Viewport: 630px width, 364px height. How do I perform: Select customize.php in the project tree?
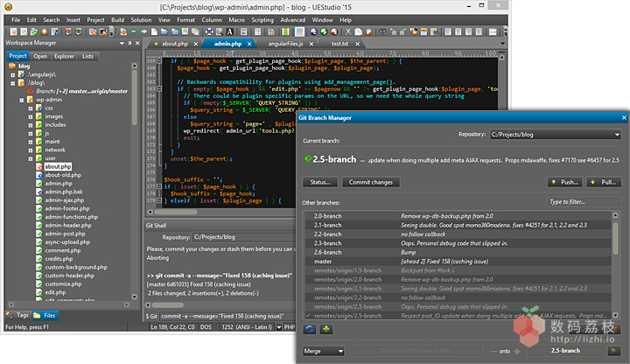coord(63,283)
